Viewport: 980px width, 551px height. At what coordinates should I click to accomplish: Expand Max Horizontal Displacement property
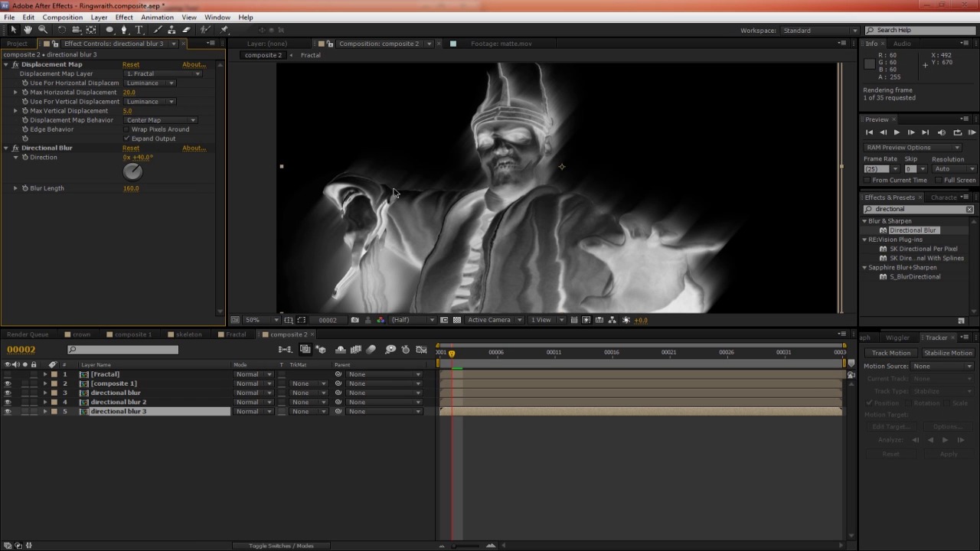point(15,93)
